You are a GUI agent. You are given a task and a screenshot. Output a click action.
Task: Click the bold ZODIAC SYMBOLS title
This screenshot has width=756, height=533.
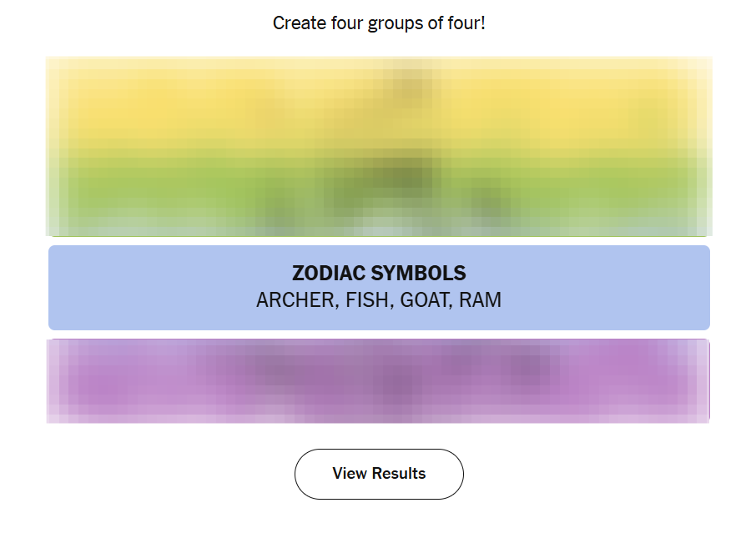379,274
